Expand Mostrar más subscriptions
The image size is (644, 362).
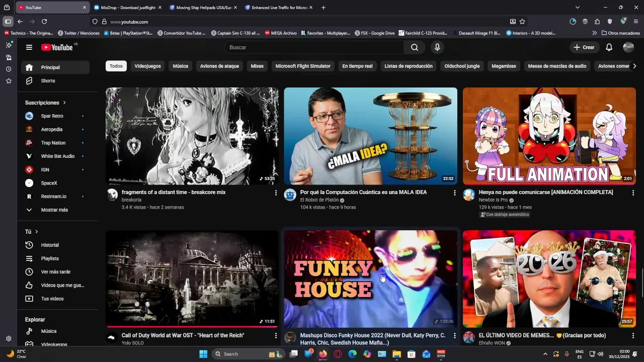click(x=55, y=210)
